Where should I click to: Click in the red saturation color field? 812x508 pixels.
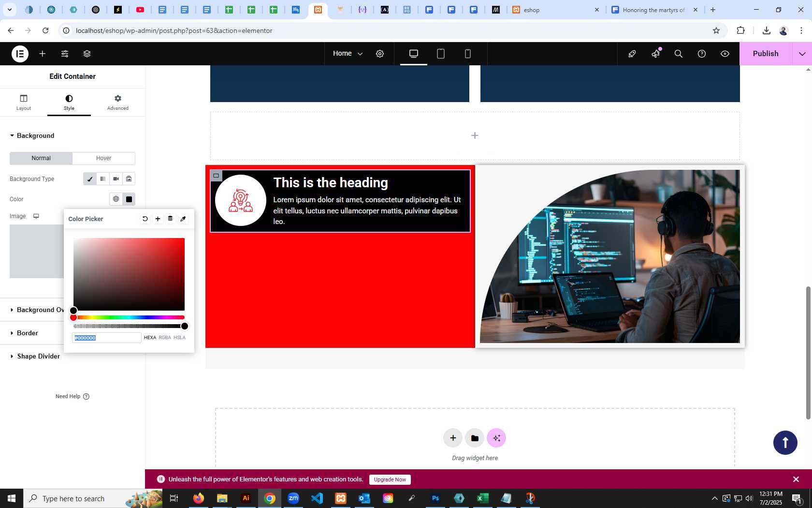(x=129, y=274)
